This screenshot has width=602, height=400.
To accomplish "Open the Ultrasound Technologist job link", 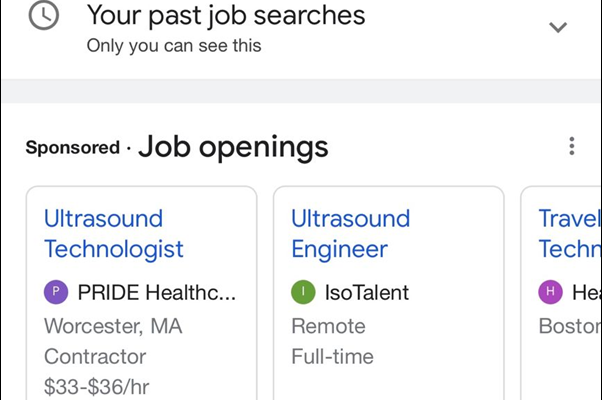I will click(114, 233).
